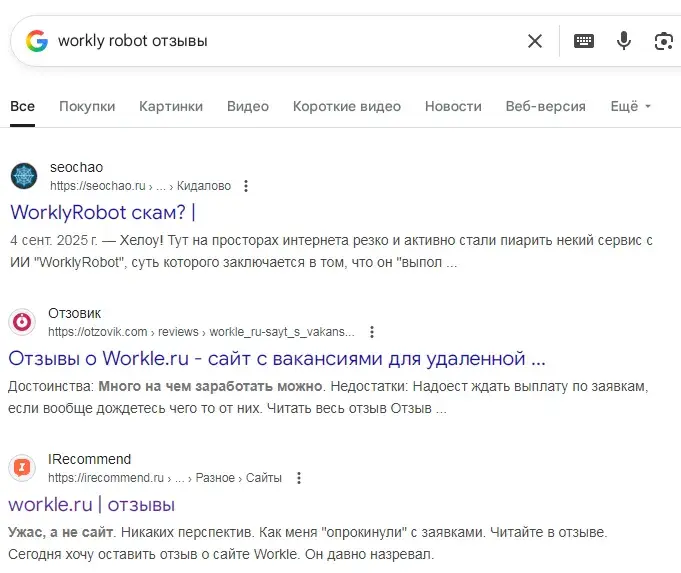This screenshot has width=681, height=573.
Task: Click the otzovik.com breadcrumb URL
Action: 201,332
